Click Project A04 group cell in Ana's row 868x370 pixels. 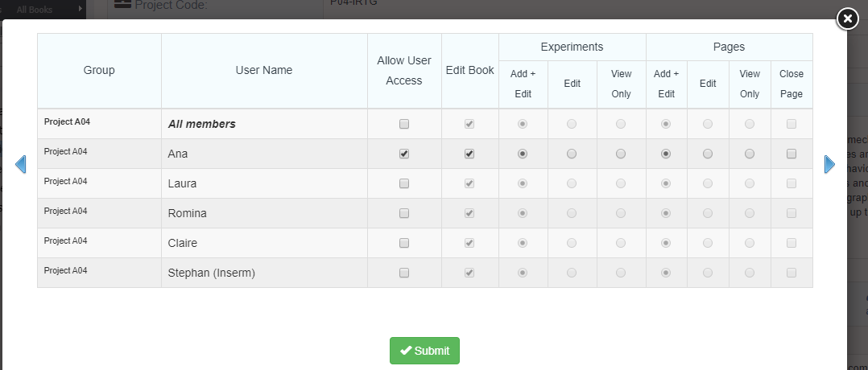pos(66,151)
